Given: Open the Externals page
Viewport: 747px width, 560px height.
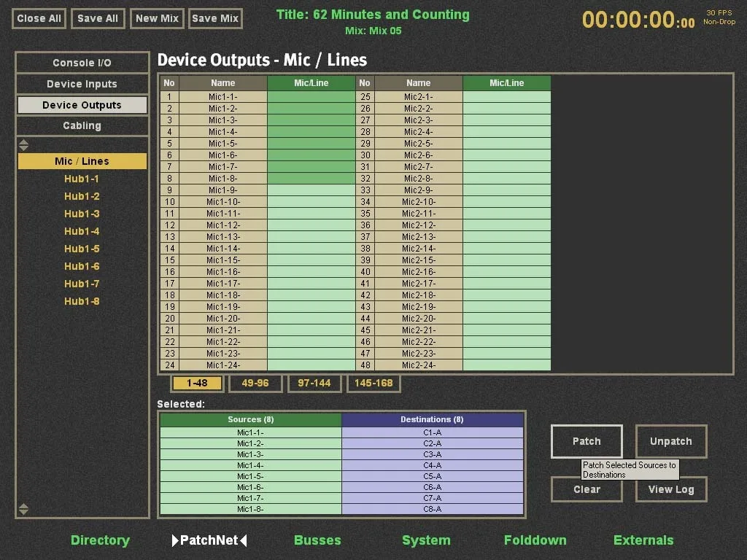Looking at the screenshot, I should coord(643,540).
